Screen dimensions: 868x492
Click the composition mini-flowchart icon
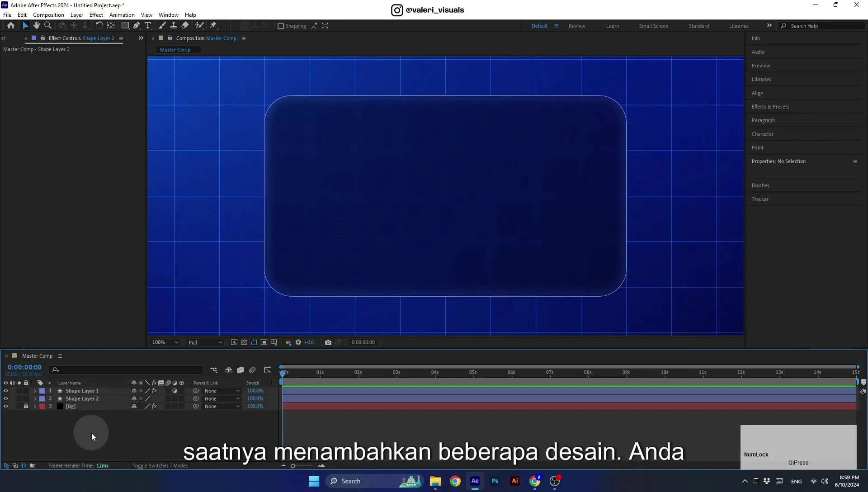pos(213,370)
